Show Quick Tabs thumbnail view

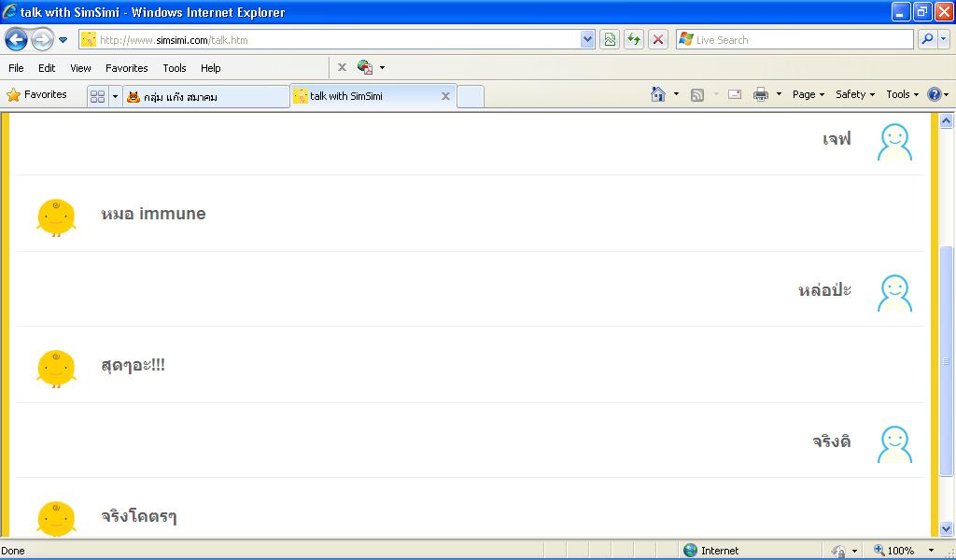[x=97, y=96]
